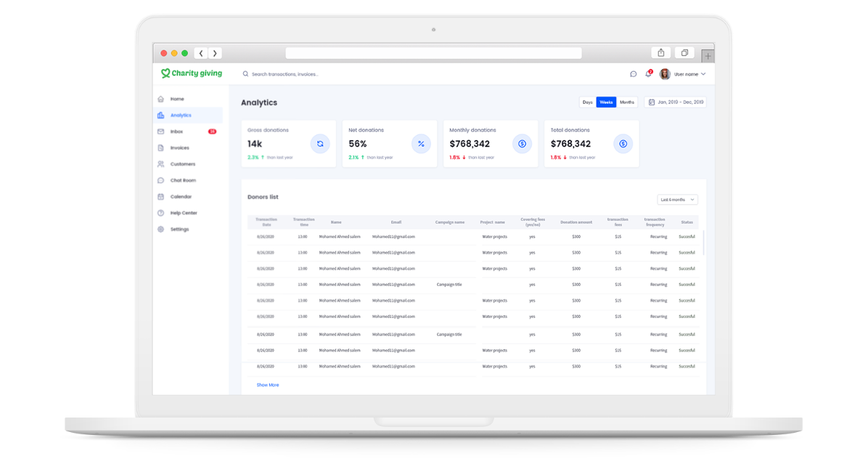Open the Last 6 months dropdown
This screenshot has height=464, width=868.
(x=676, y=199)
